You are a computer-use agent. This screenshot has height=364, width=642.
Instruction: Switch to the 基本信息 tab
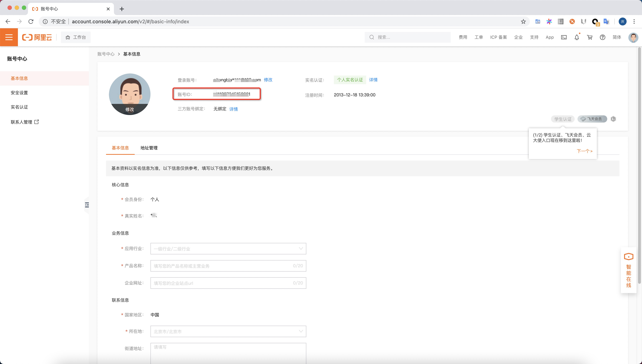click(x=120, y=148)
